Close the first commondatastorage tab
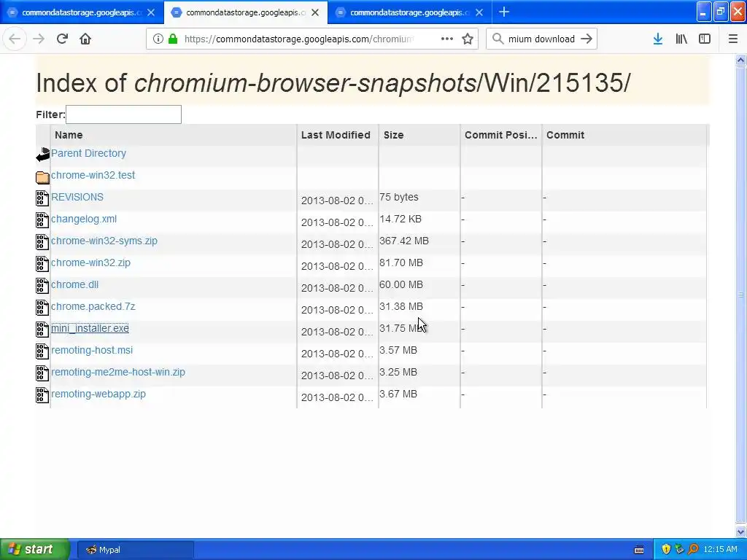 [x=151, y=12]
